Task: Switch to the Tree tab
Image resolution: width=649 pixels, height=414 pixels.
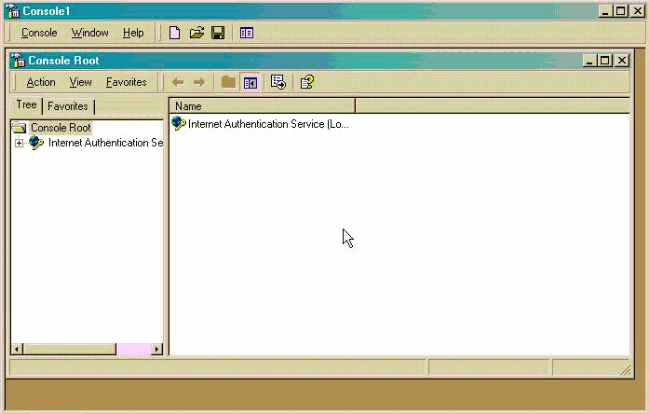Action: [x=26, y=105]
